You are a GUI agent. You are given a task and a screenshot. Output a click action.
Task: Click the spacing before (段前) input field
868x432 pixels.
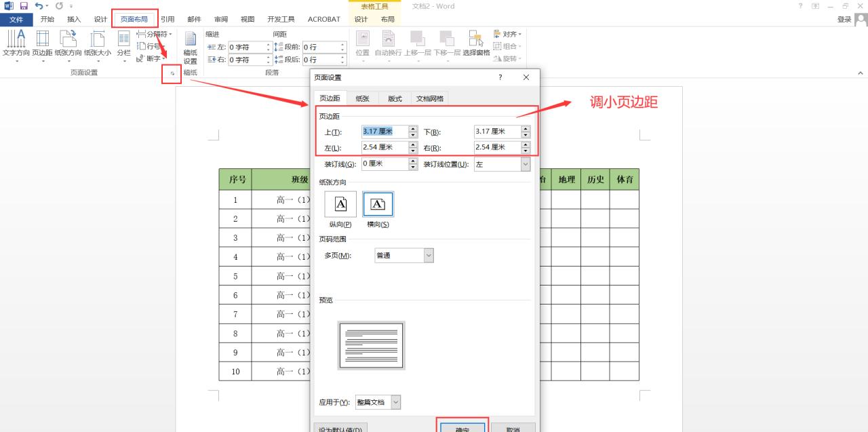tap(320, 47)
